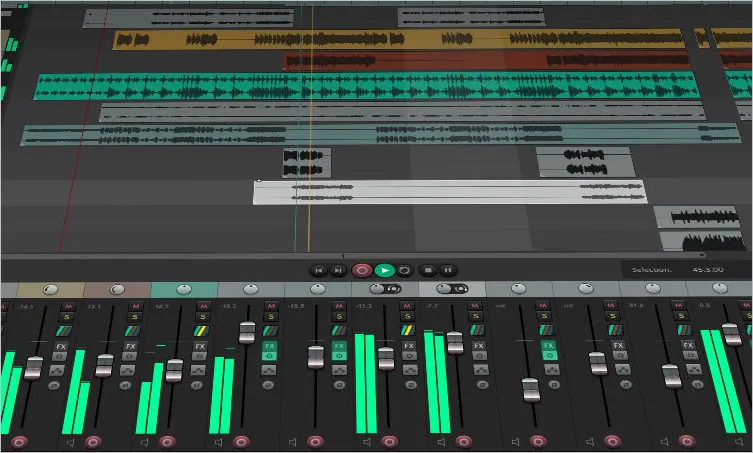Stop playback with the transport Stop button
Image resolution: width=753 pixels, height=453 pixels.
click(428, 270)
